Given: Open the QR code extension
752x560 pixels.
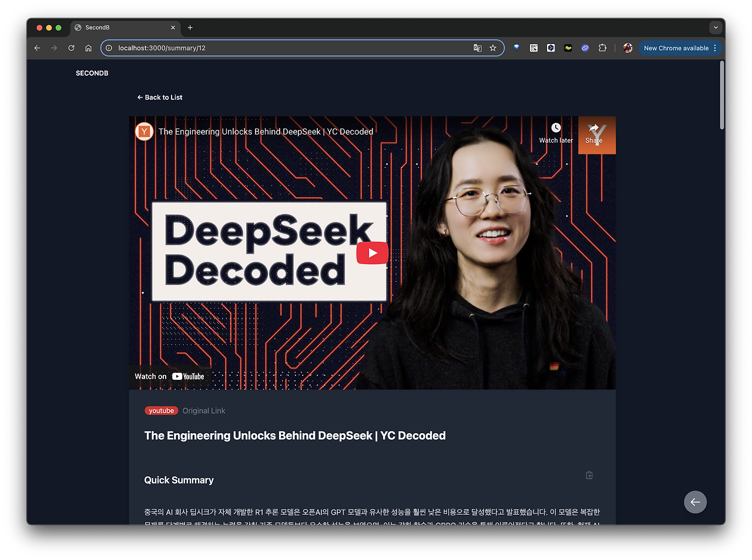Looking at the screenshot, I should [x=533, y=48].
